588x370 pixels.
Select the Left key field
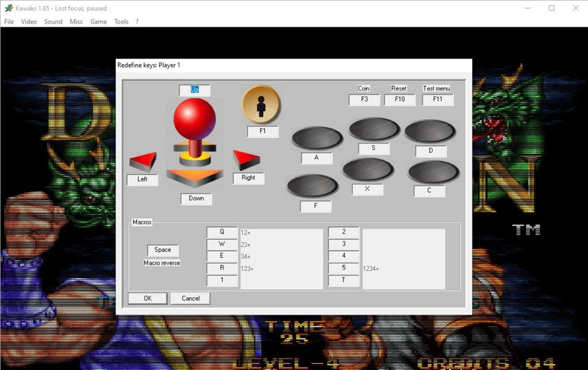(x=142, y=180)
